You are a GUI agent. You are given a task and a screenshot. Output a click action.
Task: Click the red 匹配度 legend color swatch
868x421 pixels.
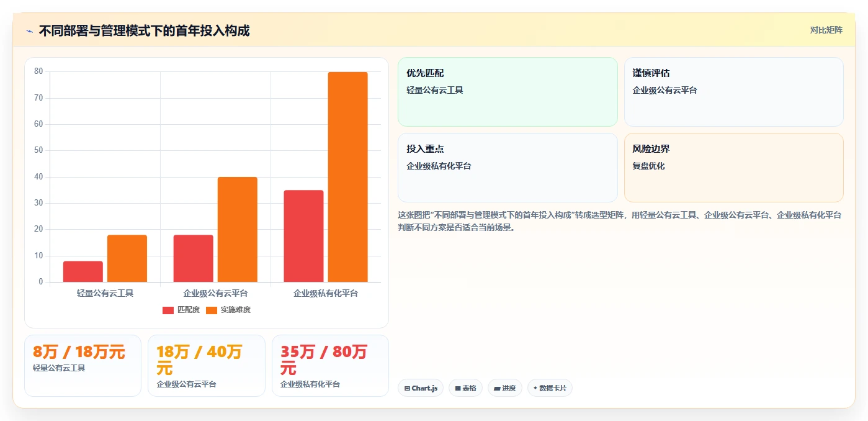tap(168, 310)
